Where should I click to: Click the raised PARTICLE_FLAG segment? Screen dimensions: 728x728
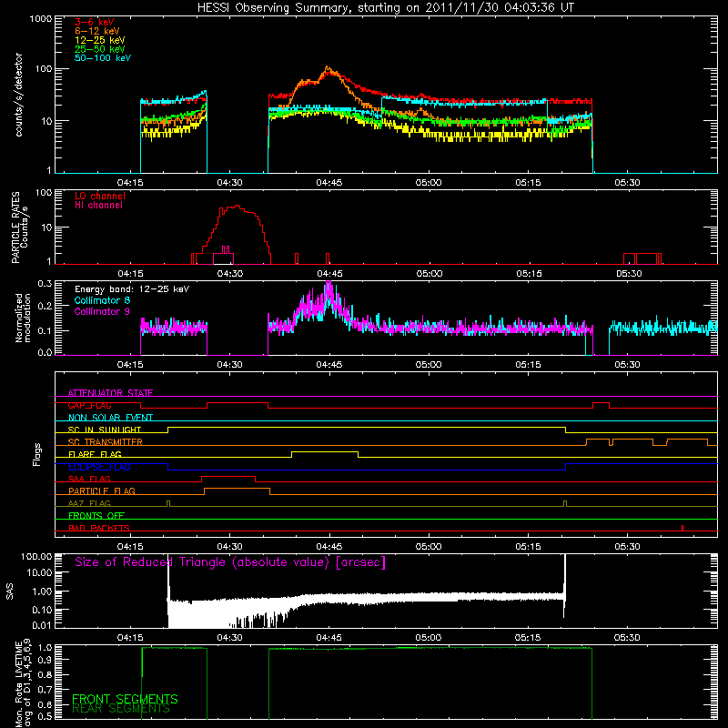(237, 489)
